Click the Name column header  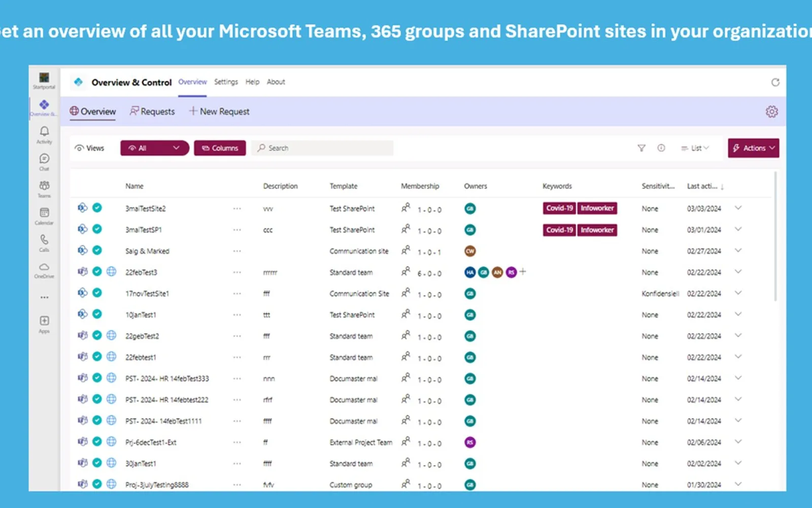click(x=134, y=186)
